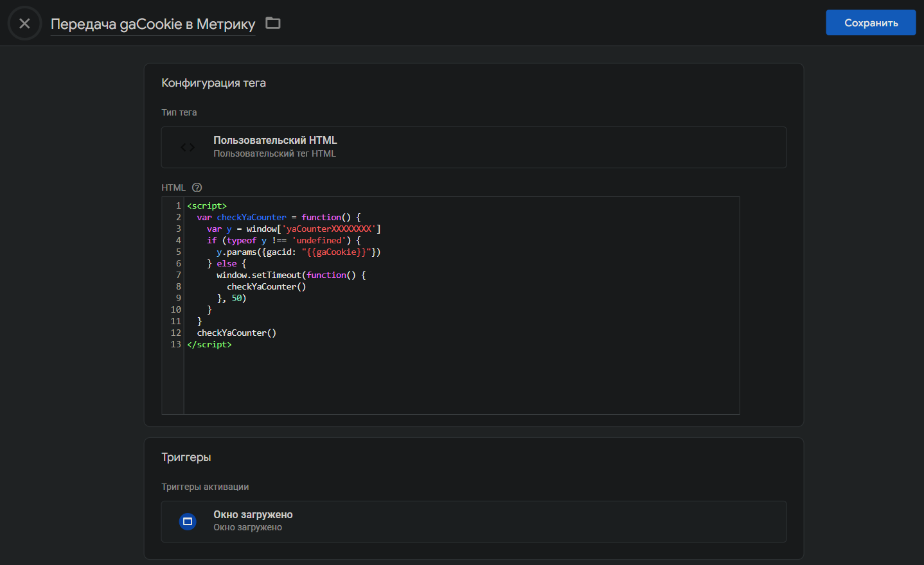Click the closing </script> tag in line 13
The width and height of the screenshot is (924, 565).
click(x=209, y=344)
